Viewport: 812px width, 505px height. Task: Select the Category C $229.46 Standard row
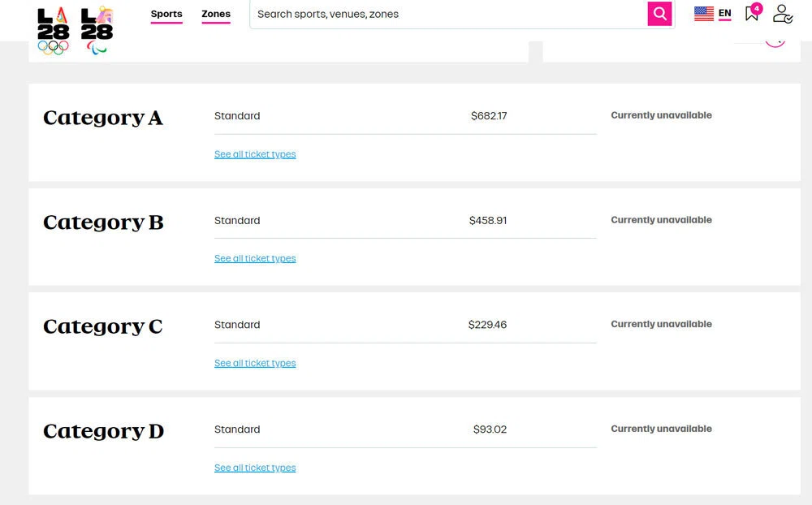point(405,325)
